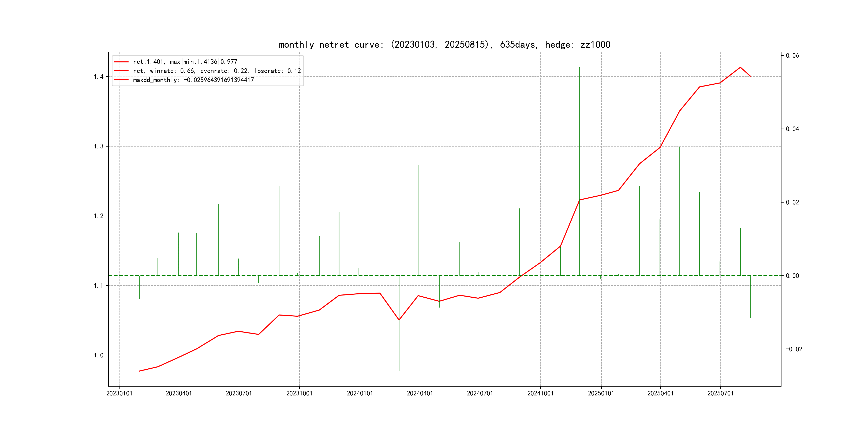This screenshot has width=868, height=434.
Task: Click the lowest point of the green negative bar
Action: coord(399,370)
